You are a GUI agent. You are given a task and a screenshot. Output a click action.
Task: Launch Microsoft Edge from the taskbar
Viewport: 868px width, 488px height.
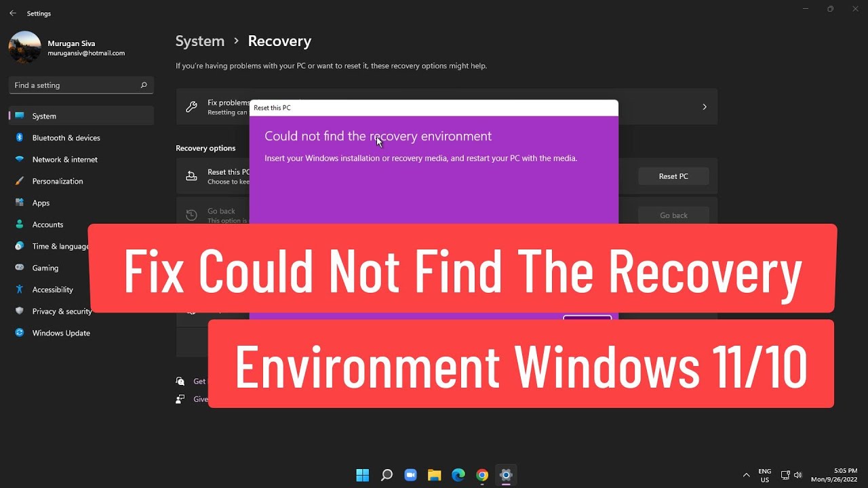point(458,475)
